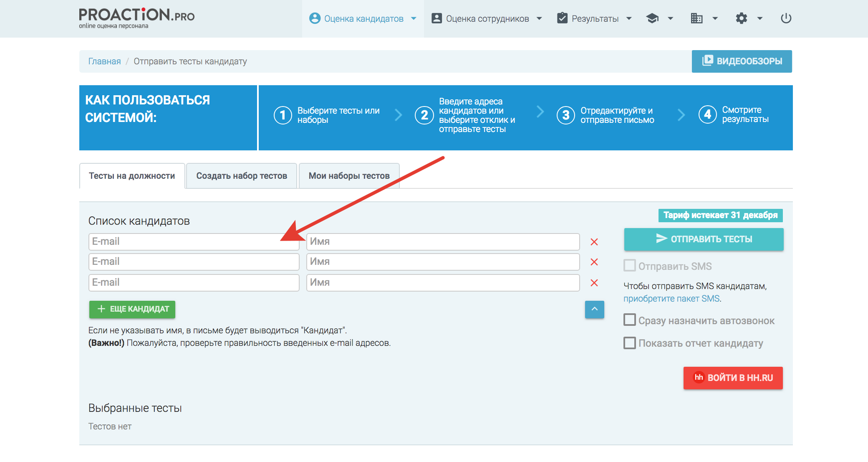Focus the second Имя input field
The image size is (868, 462).
pos(443,262)
